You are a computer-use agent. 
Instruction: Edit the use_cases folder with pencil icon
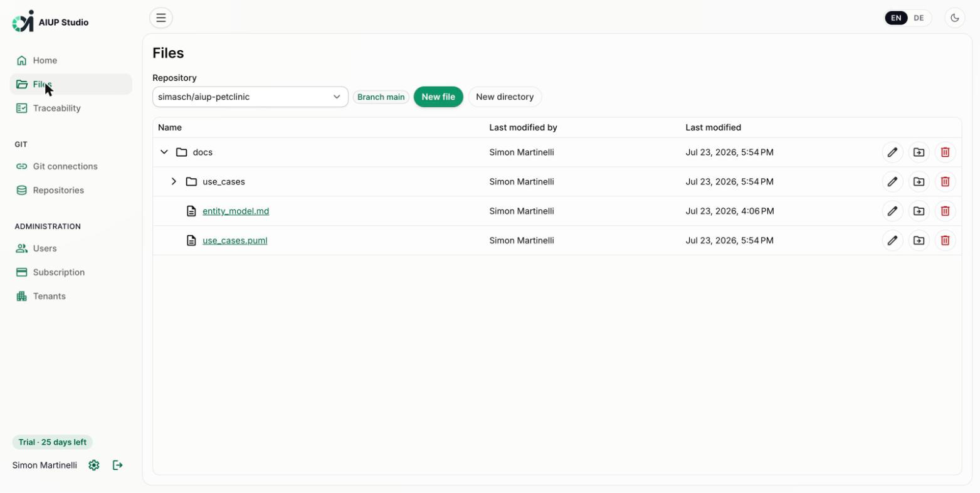coord(892,182)
